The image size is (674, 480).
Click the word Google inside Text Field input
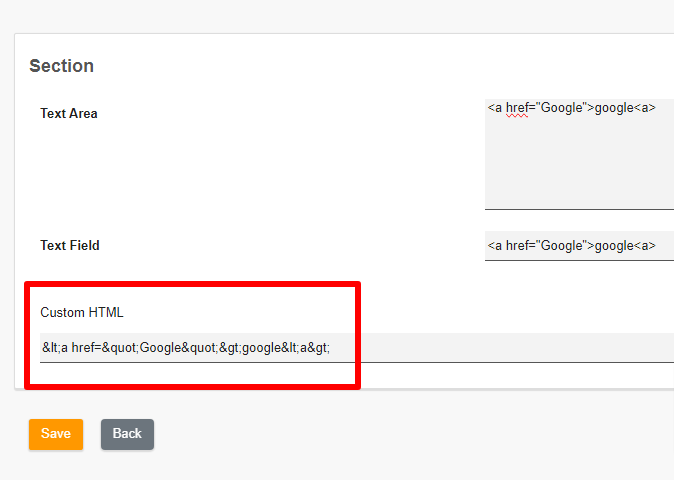[561, 246]
